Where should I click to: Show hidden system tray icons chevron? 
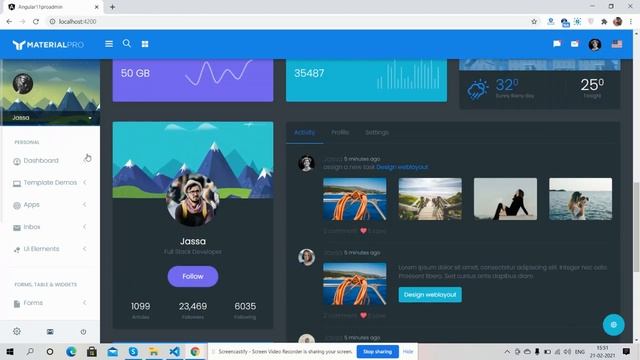(507, 351)
